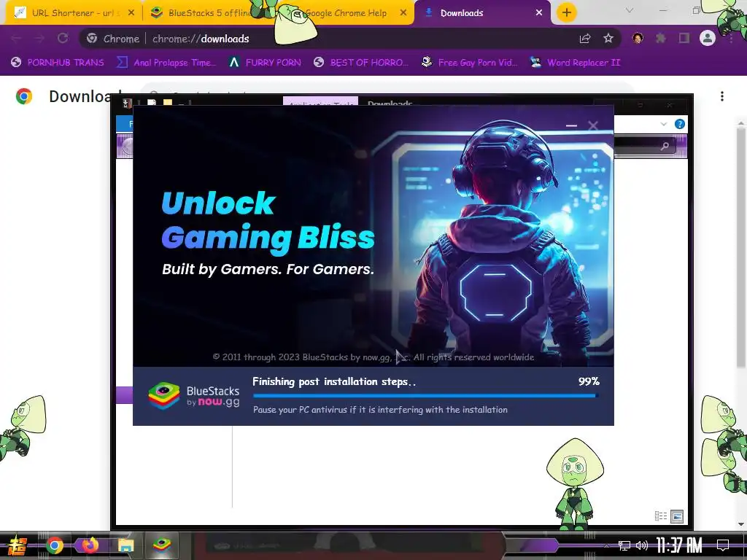Close the Google Chrome Help tab
747x560 pixels.
[x=403, y=13]
